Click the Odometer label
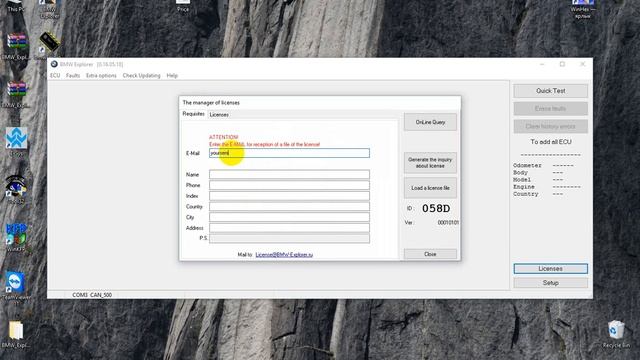The image size is (640, 360). tap(527, 165)
